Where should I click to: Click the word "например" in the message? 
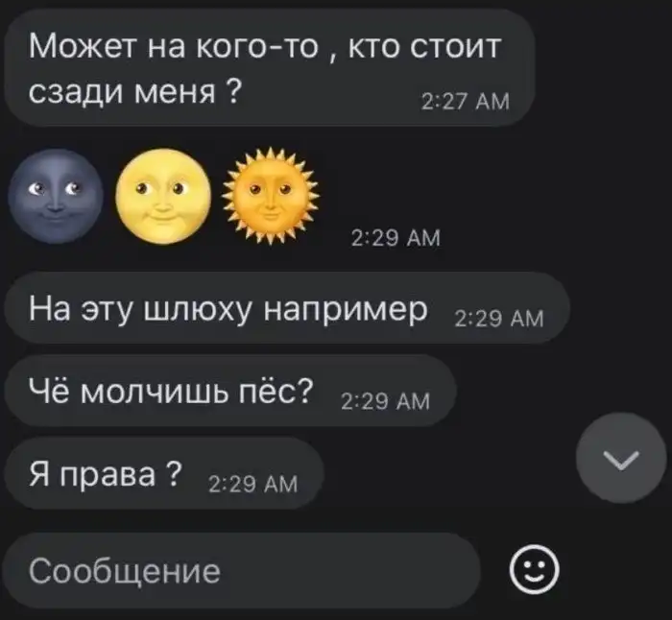coord(346,309)
